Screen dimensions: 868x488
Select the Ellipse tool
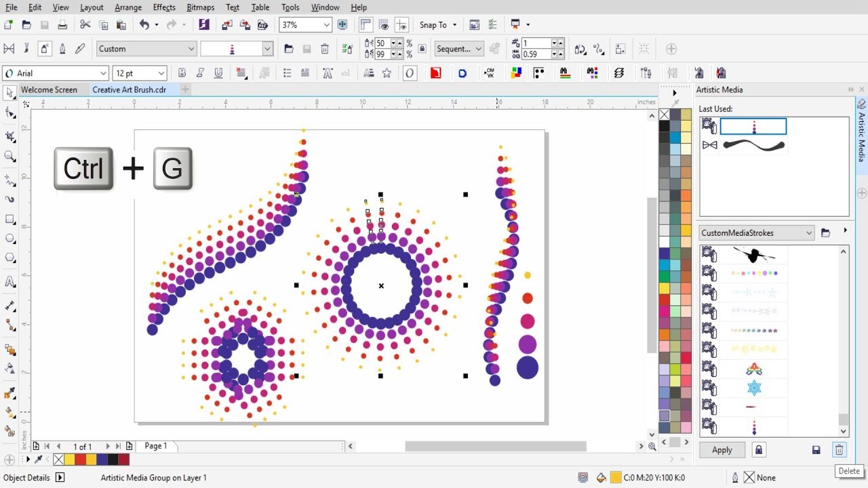(x=10, y=239)
